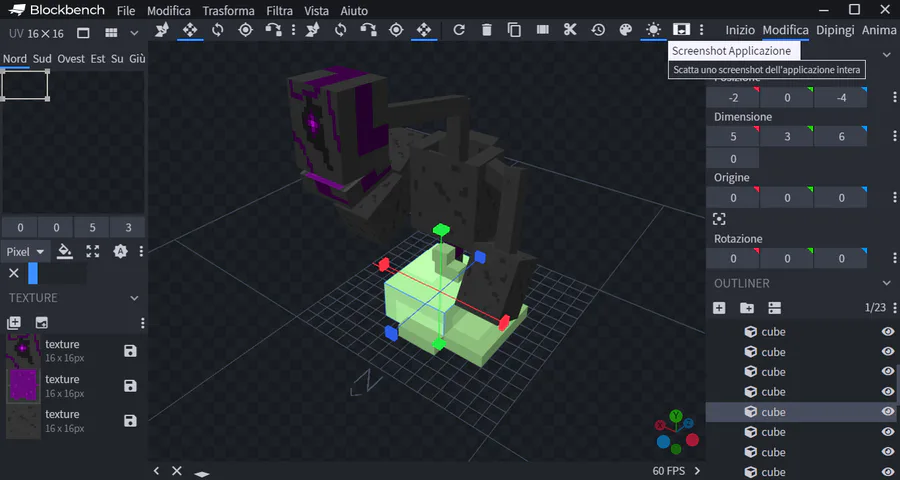Viewport: 900px width, 480px height.
Task: Save the solid purple texture via its disk icon
Action: tap(130, 386)
